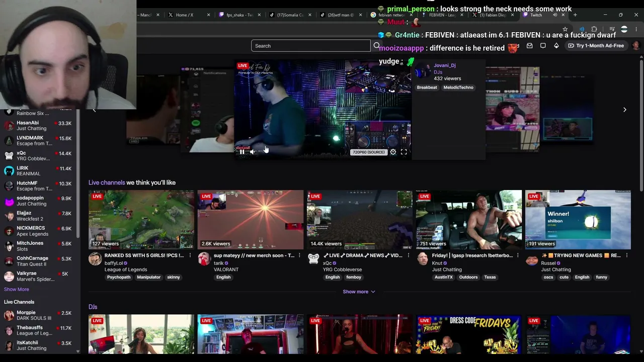Open the Get Bits diamond icon
The width and height of the screenshot is (644, 362).
click(x=556, y=46)
